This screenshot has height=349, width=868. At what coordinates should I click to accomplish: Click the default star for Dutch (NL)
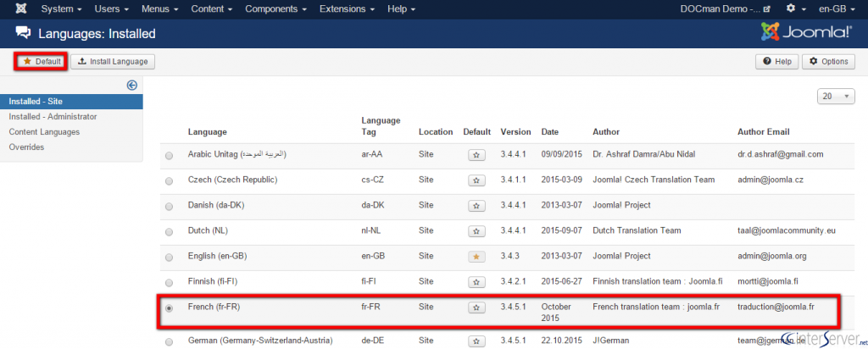(476, 231)
